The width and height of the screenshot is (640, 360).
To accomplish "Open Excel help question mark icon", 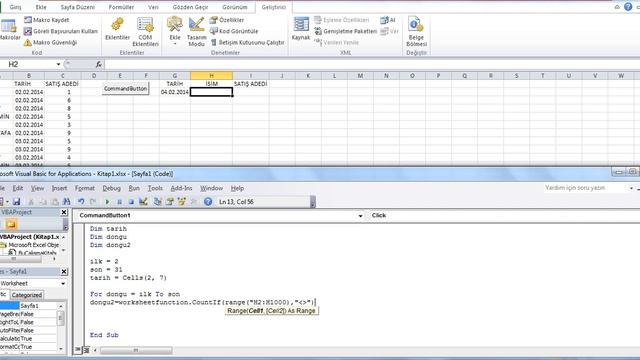I will click(628, 7).
